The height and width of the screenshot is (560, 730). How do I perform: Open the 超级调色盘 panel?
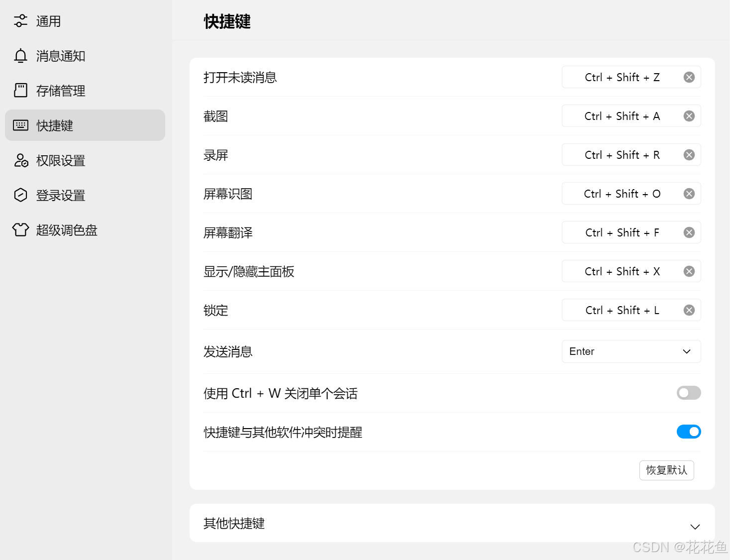[67, 230]
